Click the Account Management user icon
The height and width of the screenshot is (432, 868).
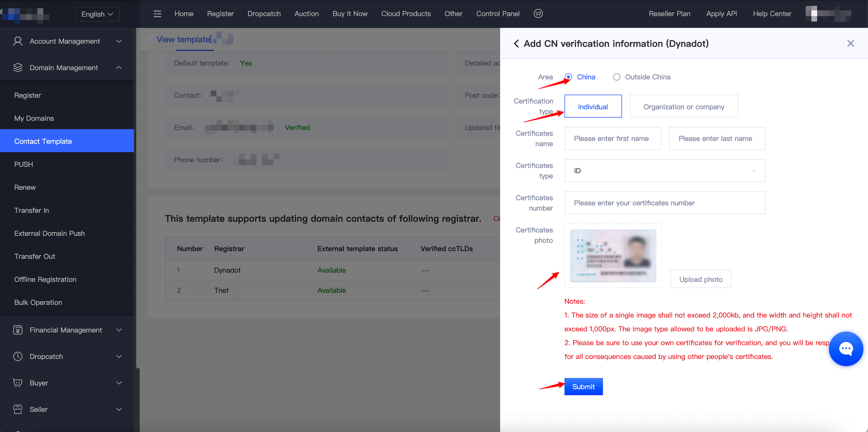pos(18,41)
